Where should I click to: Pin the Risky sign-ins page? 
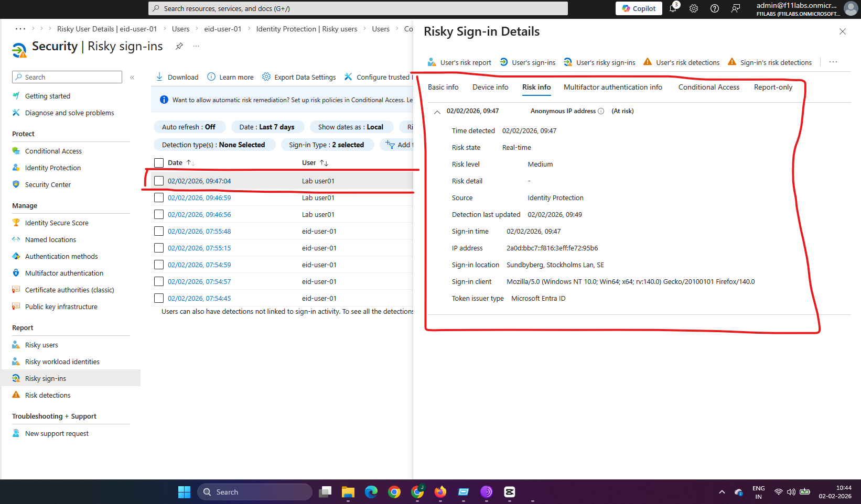point(179,46)
